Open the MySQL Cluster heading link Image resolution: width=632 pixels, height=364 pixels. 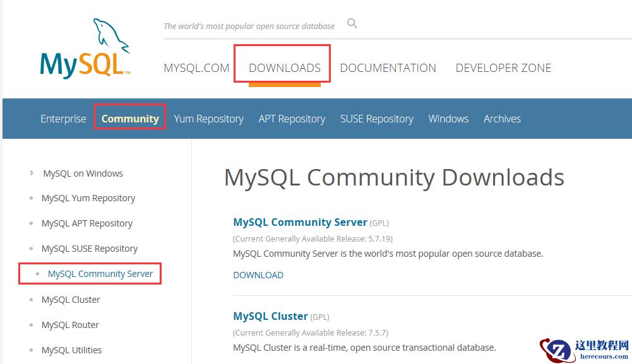270,316
